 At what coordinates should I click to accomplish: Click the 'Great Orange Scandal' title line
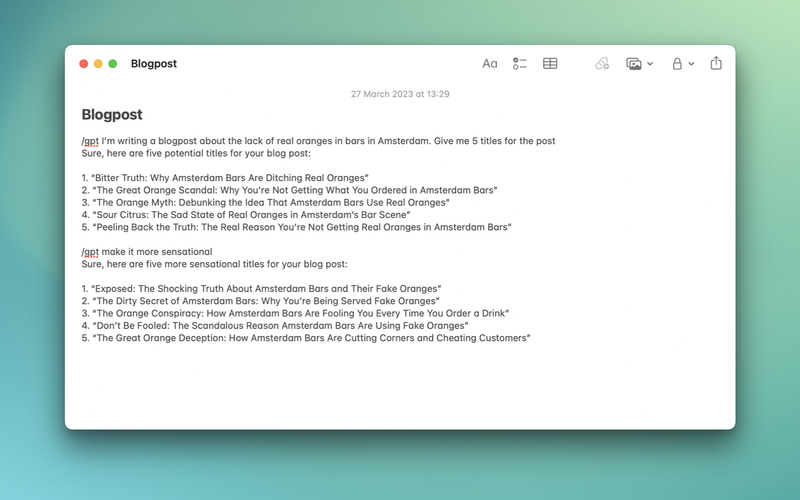pos(290,190)
